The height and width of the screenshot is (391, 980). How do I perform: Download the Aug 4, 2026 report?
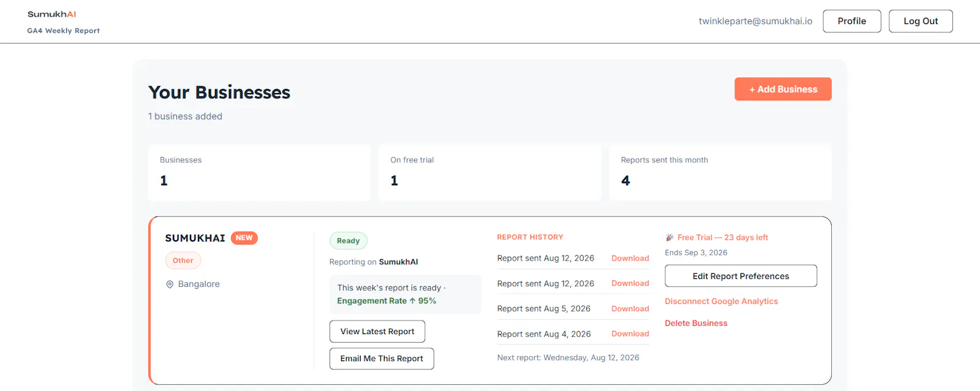pos(630,334)
